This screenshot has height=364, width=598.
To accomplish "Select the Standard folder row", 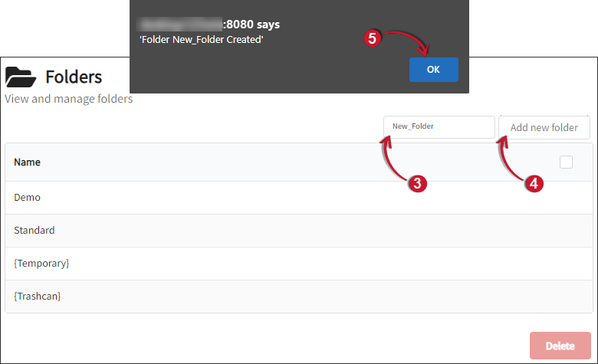I will click(34, 231).
